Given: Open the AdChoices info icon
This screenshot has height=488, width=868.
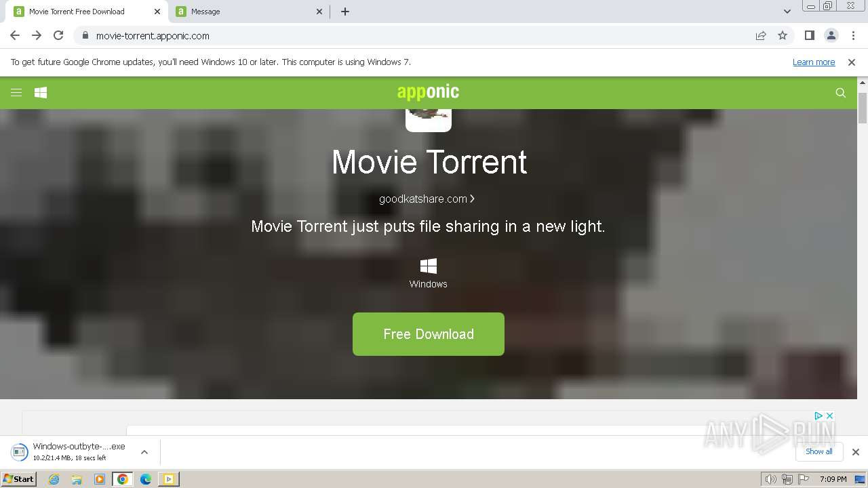Looking at the screenshot, I should (818, 415).
